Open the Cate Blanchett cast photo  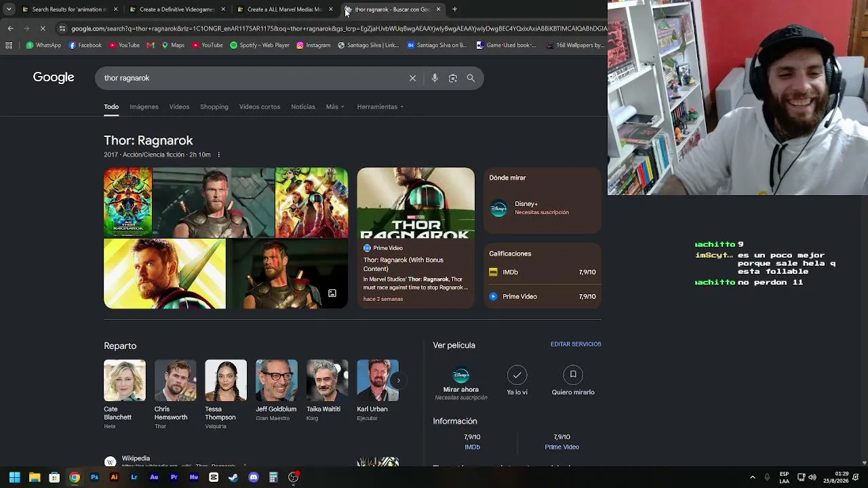[125, 380]
